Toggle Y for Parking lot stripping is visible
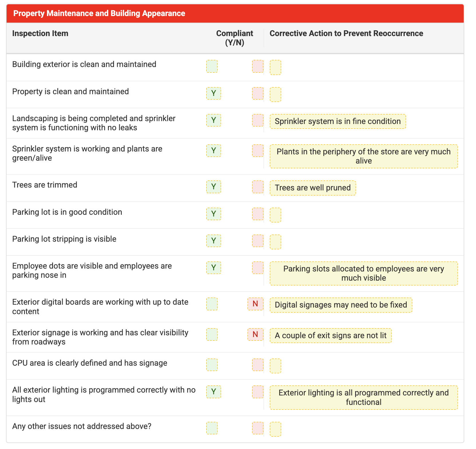Screen dimensions: 476x449 213,241
